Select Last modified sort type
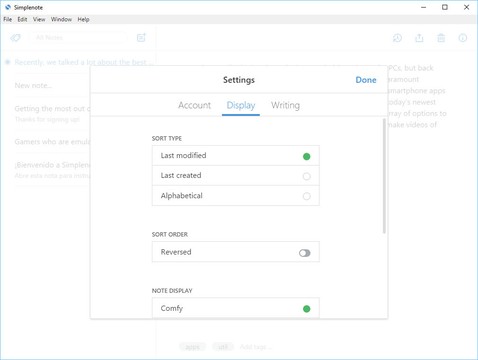This screenshot has width=478, height=360. [236, 156]
